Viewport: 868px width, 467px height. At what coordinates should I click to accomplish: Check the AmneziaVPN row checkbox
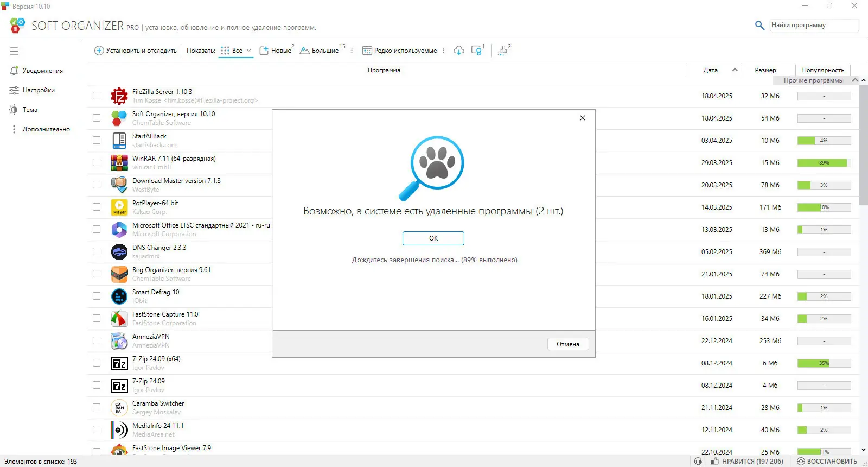[97, 341]
